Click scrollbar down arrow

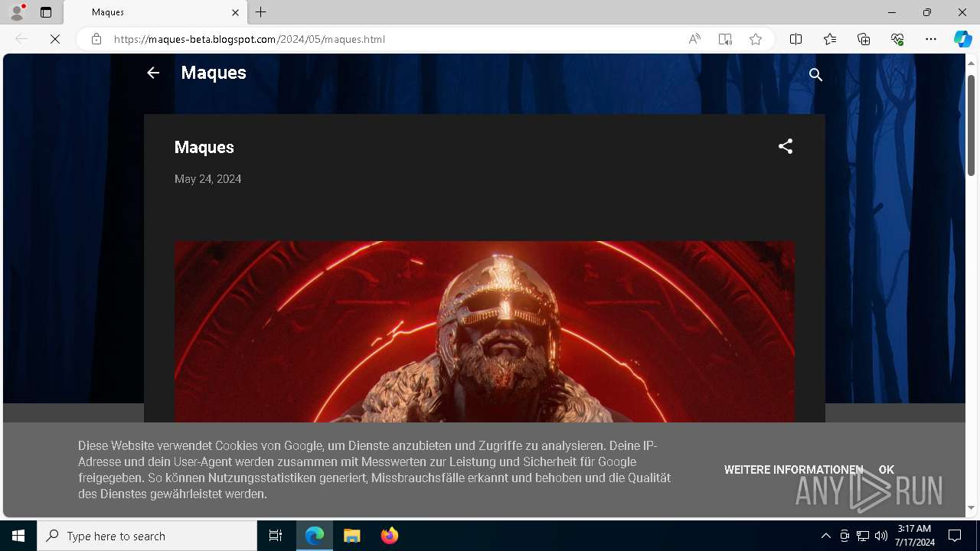[x=971, y=507]
